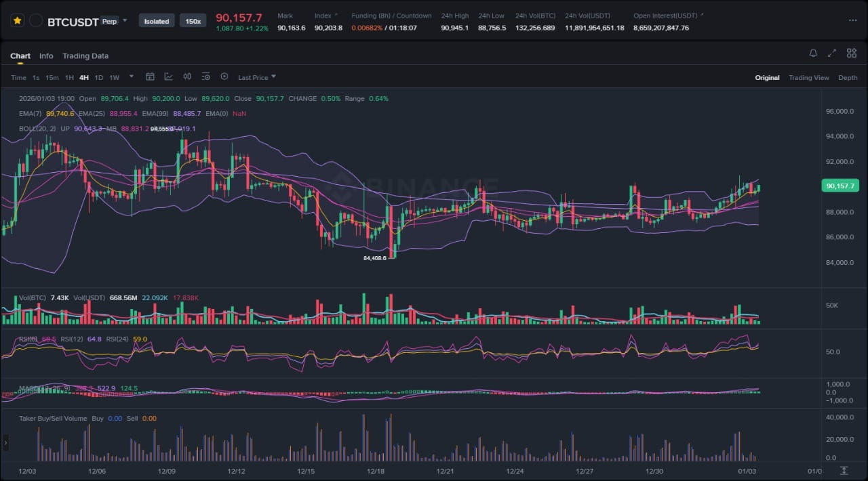Click the jump-to-latest icon at the bottom right
Screen dimensions: 868x481
844,471
